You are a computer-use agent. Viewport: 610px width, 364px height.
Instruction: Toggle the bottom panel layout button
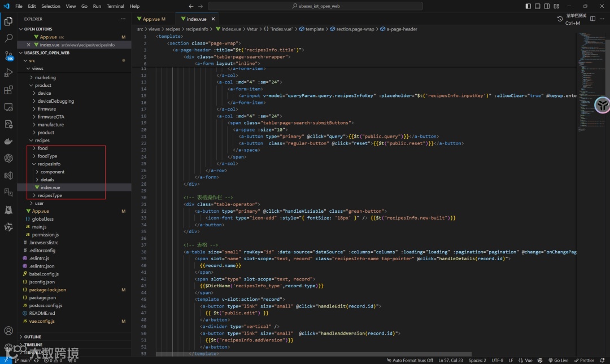point(538,6)
